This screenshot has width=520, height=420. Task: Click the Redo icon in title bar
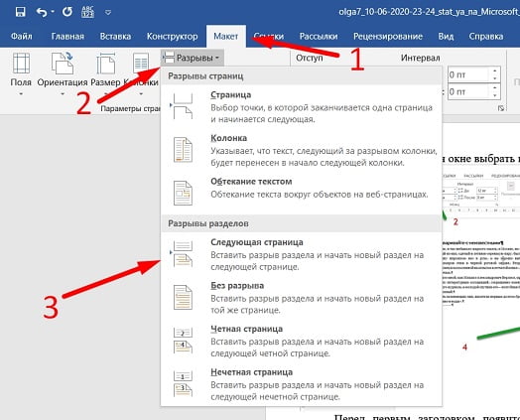pos(67,12)
